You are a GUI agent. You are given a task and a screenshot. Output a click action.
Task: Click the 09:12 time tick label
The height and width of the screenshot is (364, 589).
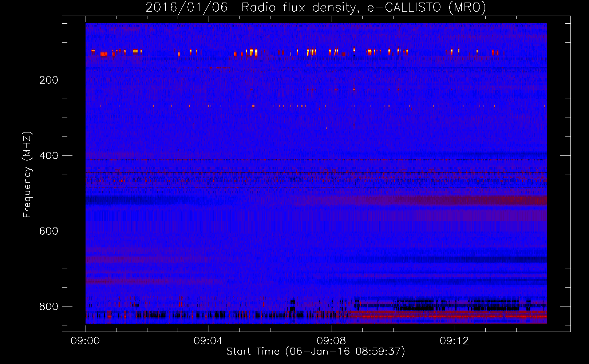(454, 341)
